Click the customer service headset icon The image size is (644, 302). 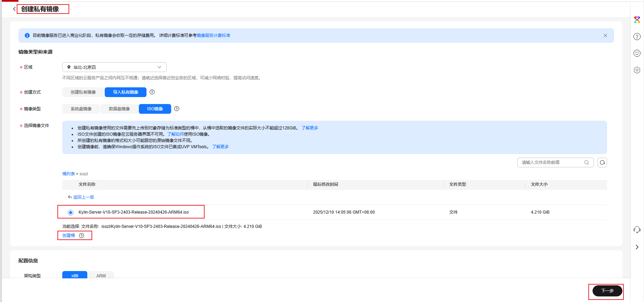tap(637, 230)
